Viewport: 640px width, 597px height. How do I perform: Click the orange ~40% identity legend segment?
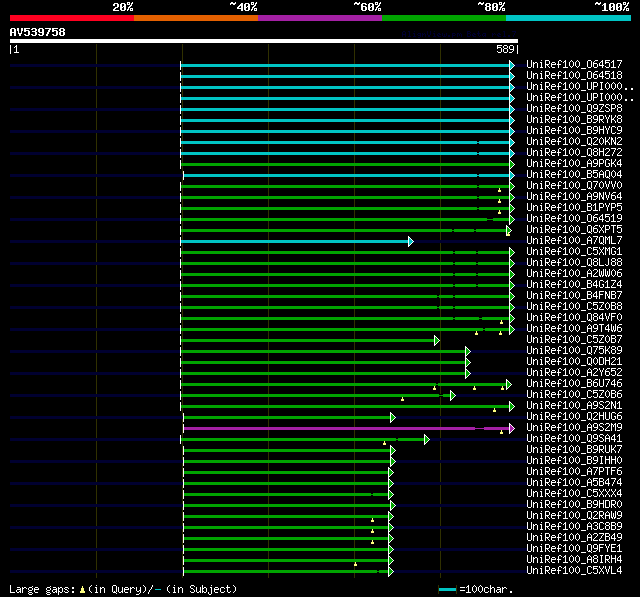click(196, 18)
